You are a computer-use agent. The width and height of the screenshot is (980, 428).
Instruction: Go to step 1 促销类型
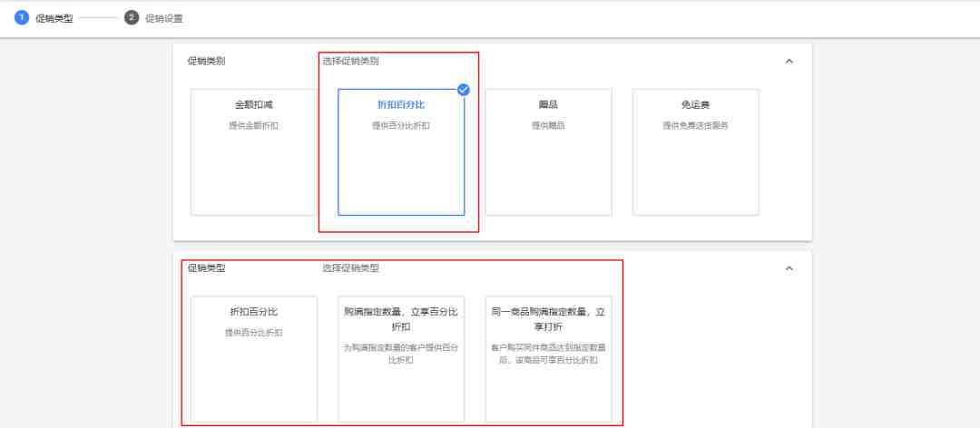pyautogui.click(x=44, y=18)
